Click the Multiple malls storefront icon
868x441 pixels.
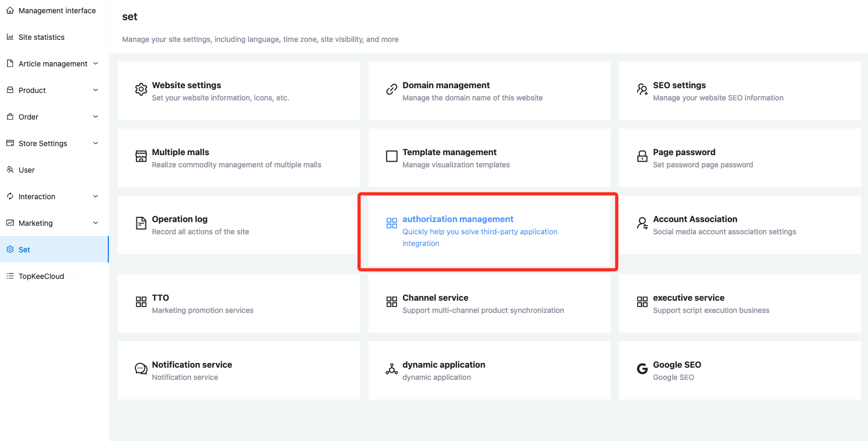[x=141, y=156]
